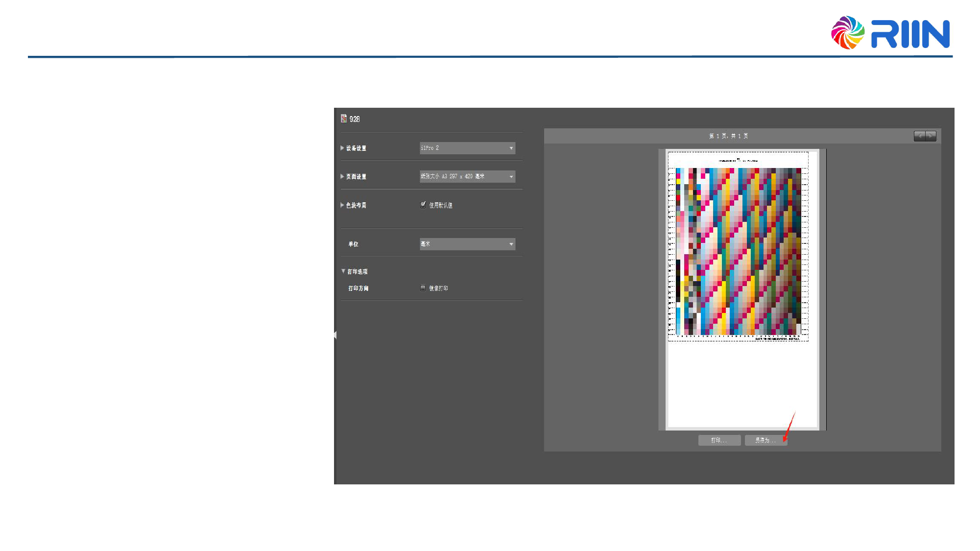The image size is (980, 551).
Task: Open the i1Pro 2 device dropdown
Action: pos(467,148)
